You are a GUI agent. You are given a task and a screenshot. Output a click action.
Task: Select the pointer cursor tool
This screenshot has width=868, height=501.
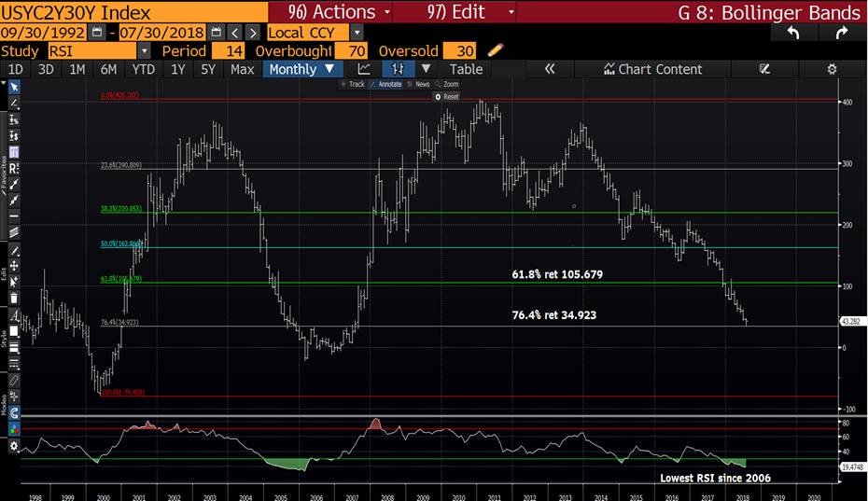[14, 87]
